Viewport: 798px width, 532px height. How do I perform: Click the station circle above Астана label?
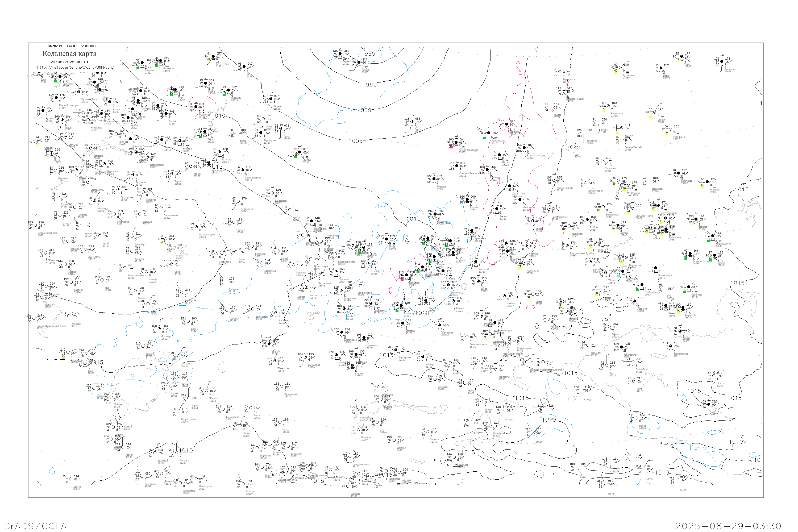tap(344, 309)
